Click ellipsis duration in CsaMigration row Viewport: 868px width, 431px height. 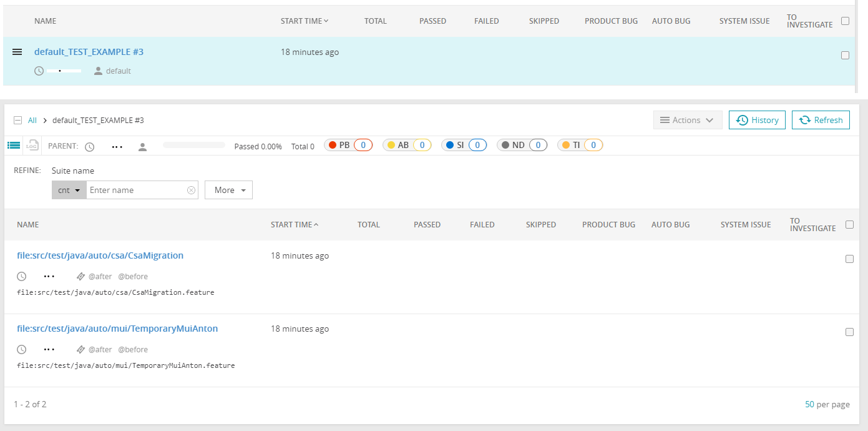pyautogui.click(x=49, y=276)
